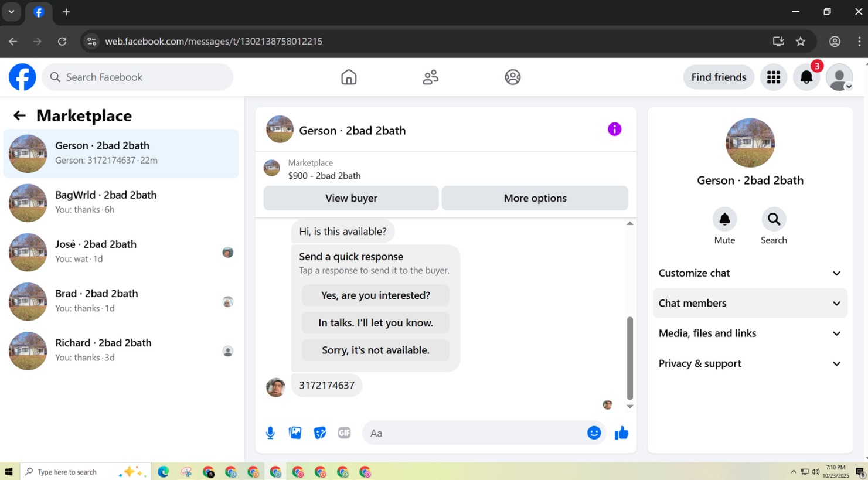868x480 pixels.
Task: Open the Facebook menu grid icon
Action: pos(774,77)
